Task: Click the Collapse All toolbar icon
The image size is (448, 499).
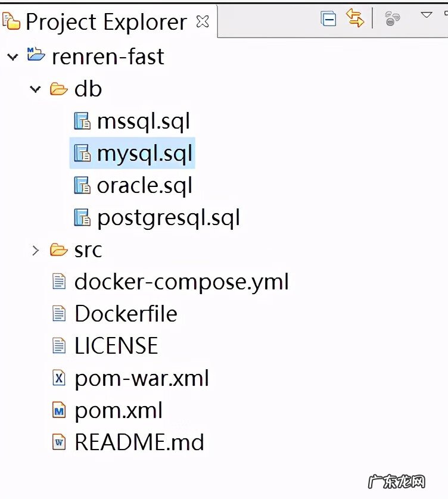Action: tap(328, 19)
